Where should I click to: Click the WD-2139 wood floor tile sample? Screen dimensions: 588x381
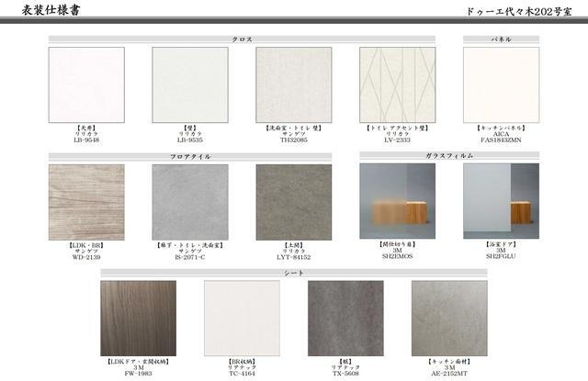coord(86,202)
